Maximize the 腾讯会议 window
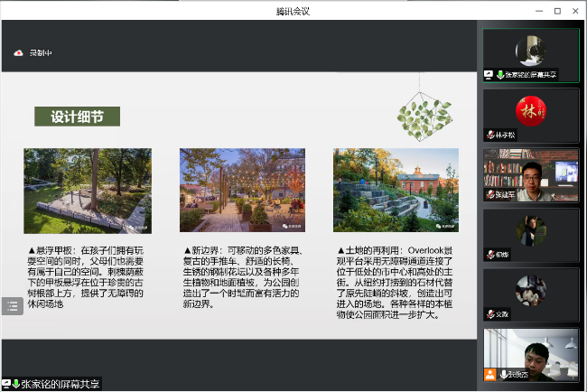The height and width of the screenshot is (392, 587). 556,10
